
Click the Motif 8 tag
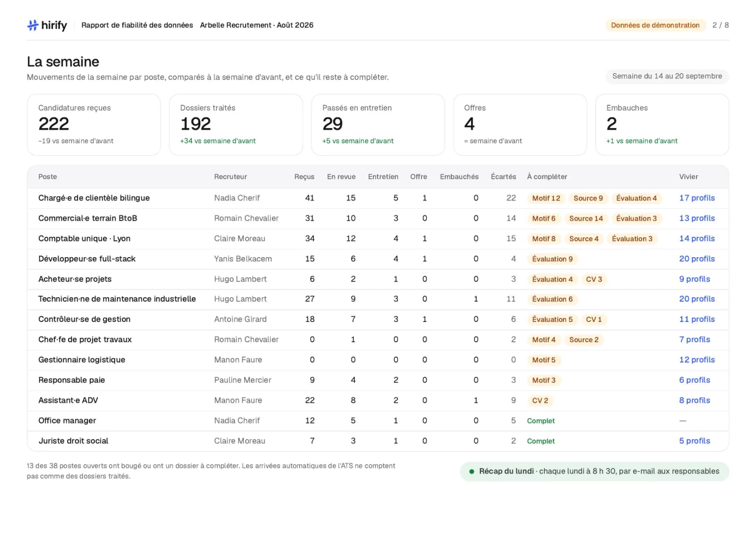click(544, 239)
